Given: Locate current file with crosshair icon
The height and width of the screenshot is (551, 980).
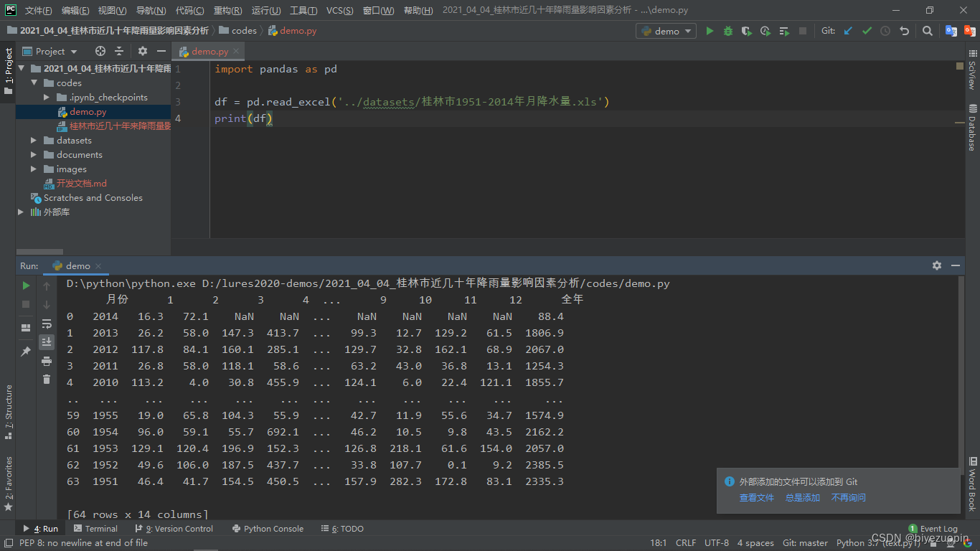Looking at the screenshot, I should pos(100,51).
